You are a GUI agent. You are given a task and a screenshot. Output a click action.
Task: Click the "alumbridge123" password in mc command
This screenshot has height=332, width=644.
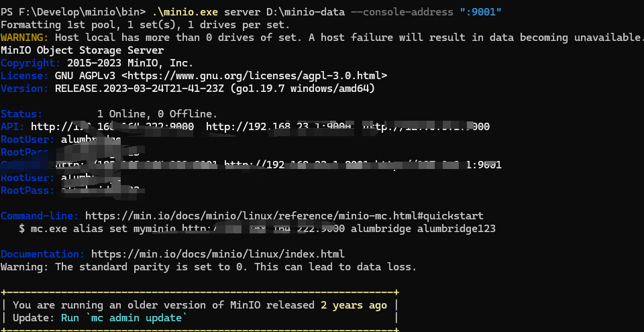point(456,229)
